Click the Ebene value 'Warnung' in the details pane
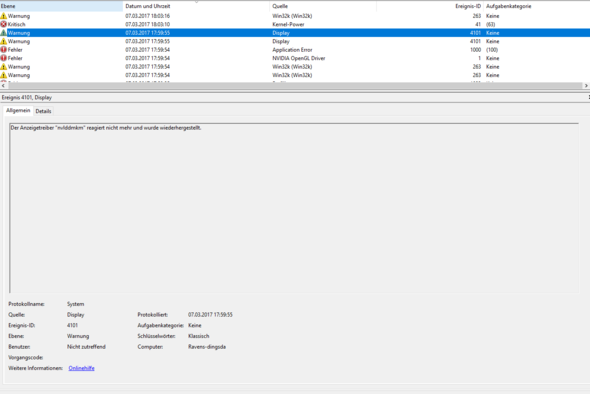 tap(78, 336)
